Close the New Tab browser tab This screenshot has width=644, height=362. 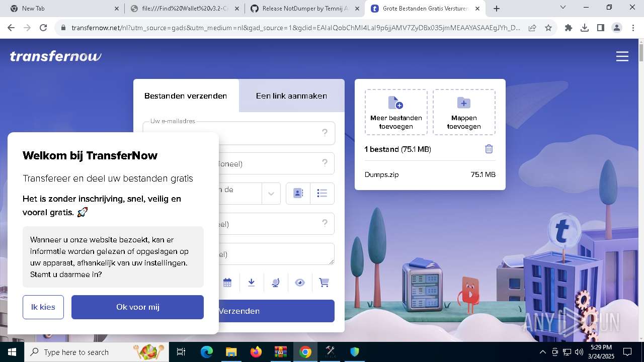[117, 9]
